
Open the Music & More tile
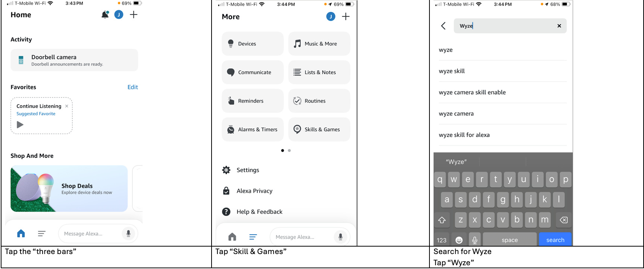pyautogui.click(x=319, y=44)
